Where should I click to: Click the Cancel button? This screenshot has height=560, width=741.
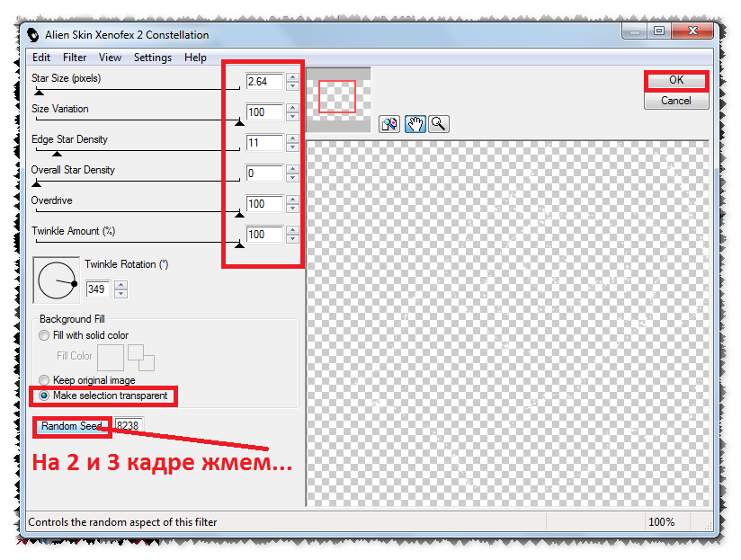pos(676,101)
